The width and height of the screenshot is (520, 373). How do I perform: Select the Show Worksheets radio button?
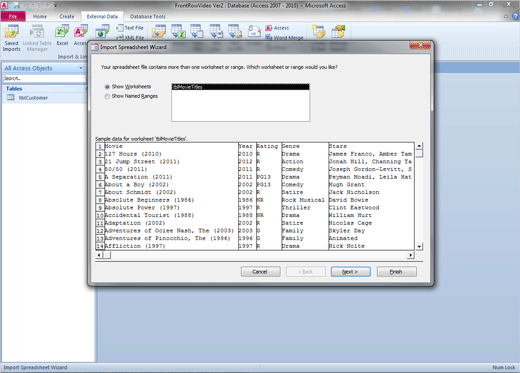click(x=107, y=87)
